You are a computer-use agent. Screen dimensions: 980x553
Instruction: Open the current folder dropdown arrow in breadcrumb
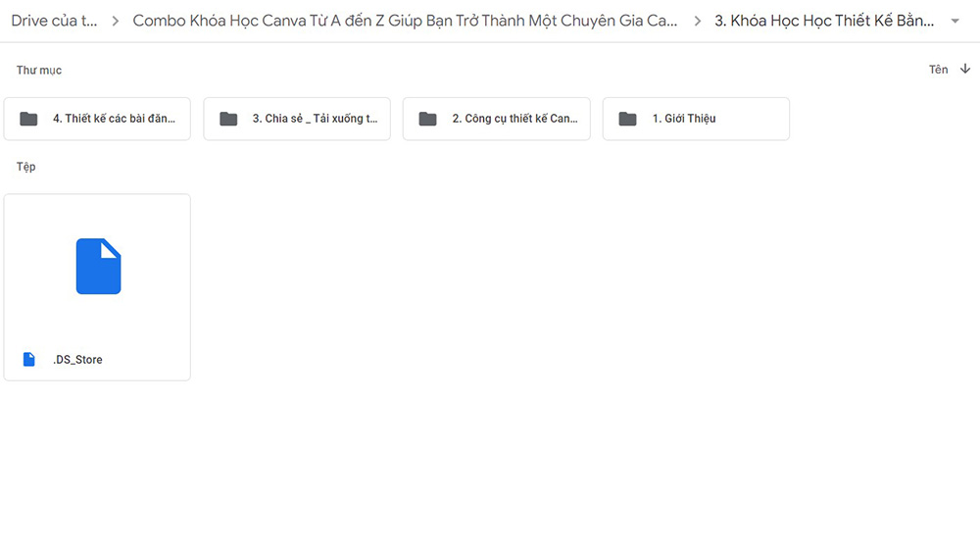tap(955, 21)
